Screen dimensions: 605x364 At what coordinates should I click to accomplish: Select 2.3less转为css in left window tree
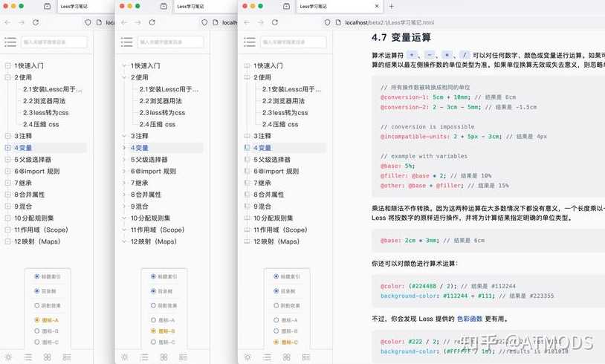[x=45, y=113]
